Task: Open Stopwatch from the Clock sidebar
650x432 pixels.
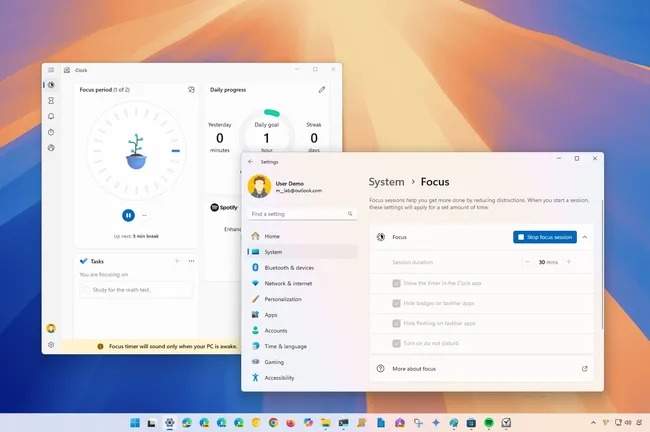Action: 51,132
